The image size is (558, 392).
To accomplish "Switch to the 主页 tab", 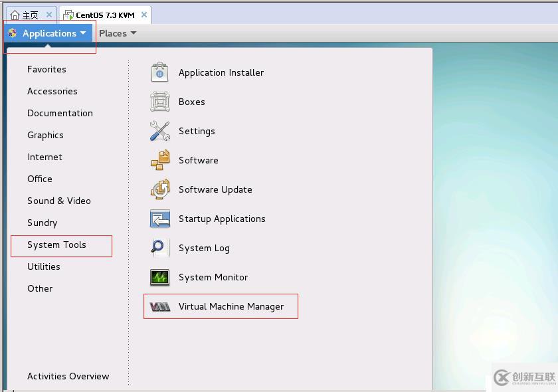I will pyautogui.click(x=31, y=15).
